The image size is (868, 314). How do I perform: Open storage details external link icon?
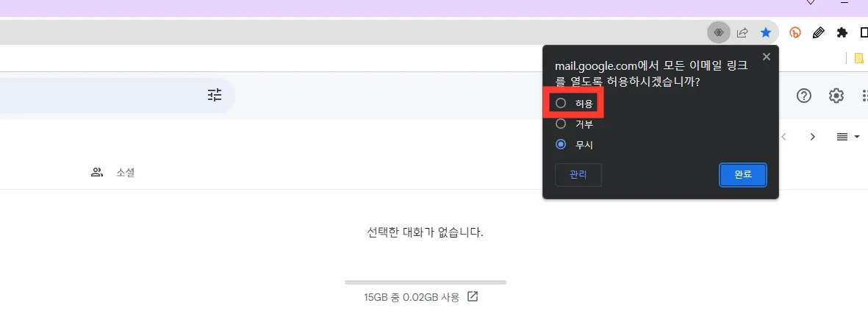coord(472,296)
